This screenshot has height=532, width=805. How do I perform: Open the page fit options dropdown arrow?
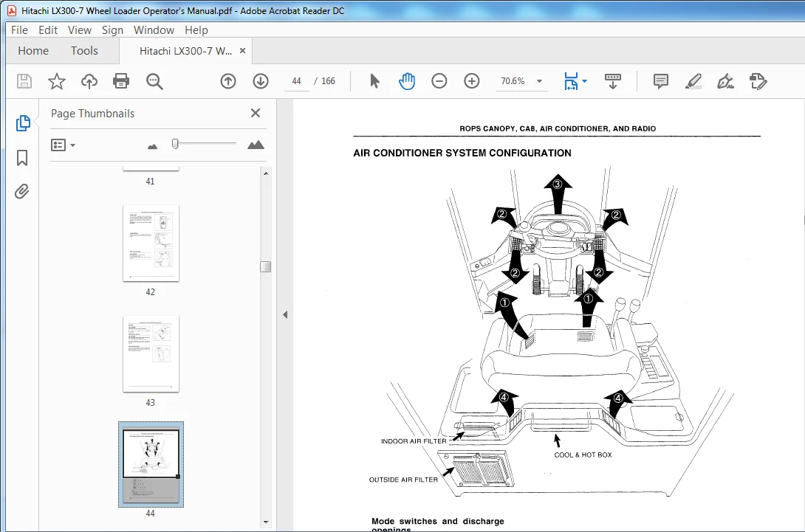click(584, 81)
